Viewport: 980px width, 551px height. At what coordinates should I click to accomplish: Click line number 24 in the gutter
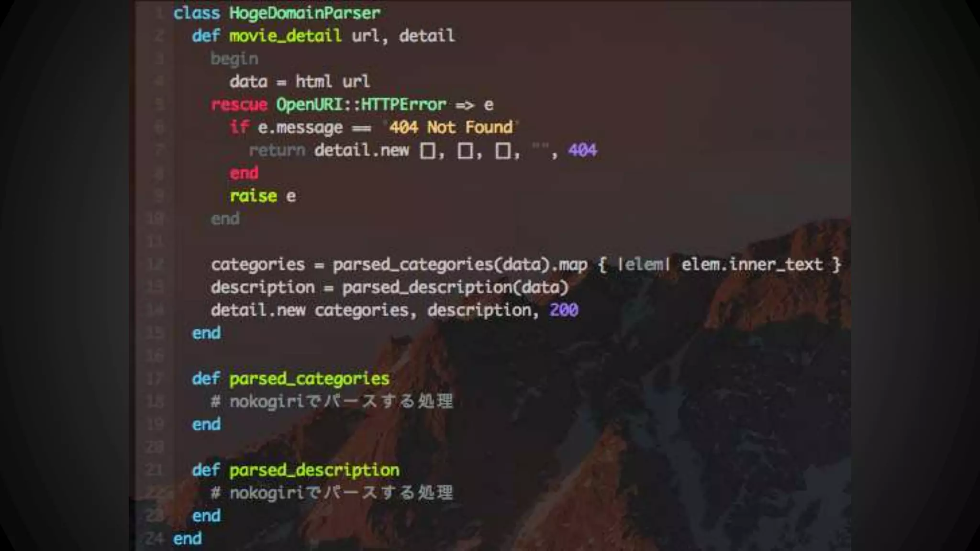pyautogui.click(x=154, y=539)
